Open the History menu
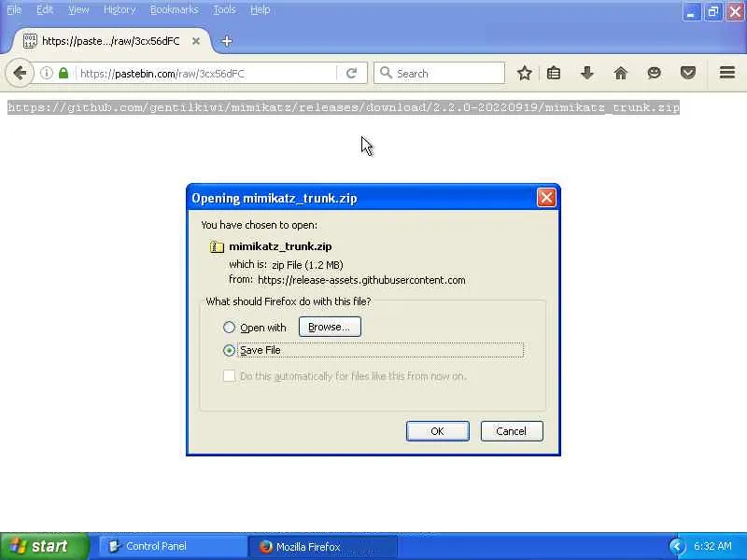Screen dimensions: 747x560 pyautogui.click(x=120, y=9)
